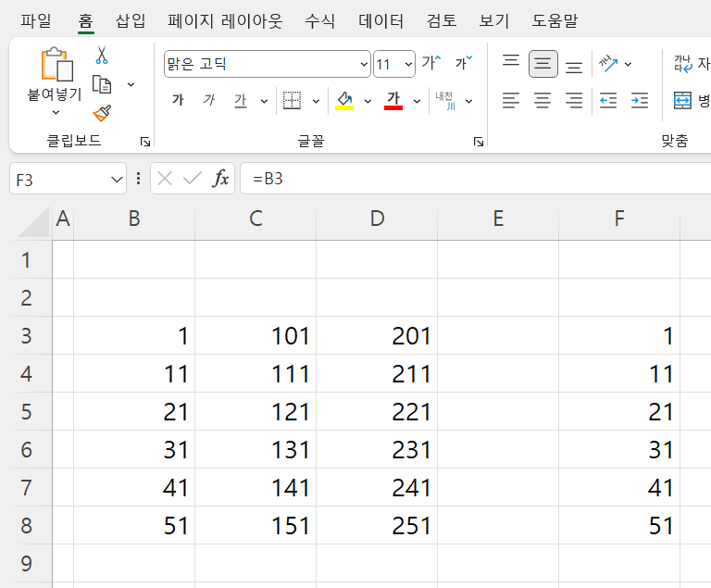Center text horizontally
This screenshot has width=711, height=588.
[543, 100]
